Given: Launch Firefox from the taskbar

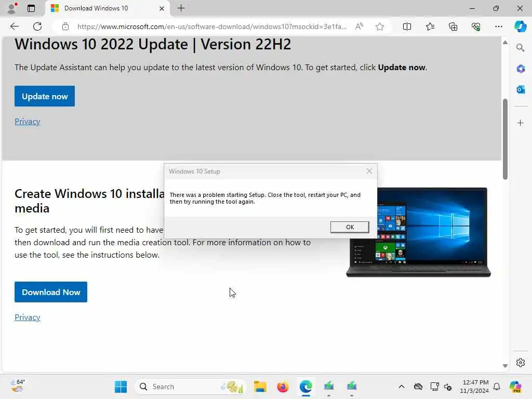Looking at the screenshot, I should 283,387.
